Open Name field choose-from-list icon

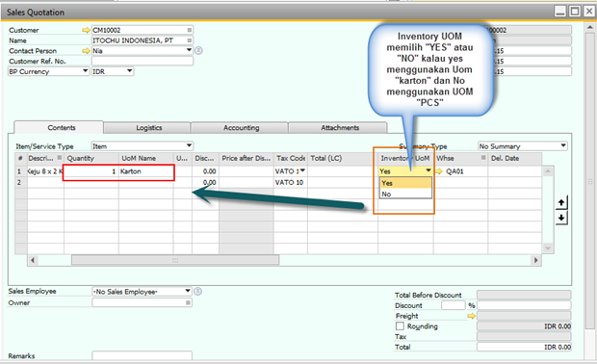[x=189, y=40]
